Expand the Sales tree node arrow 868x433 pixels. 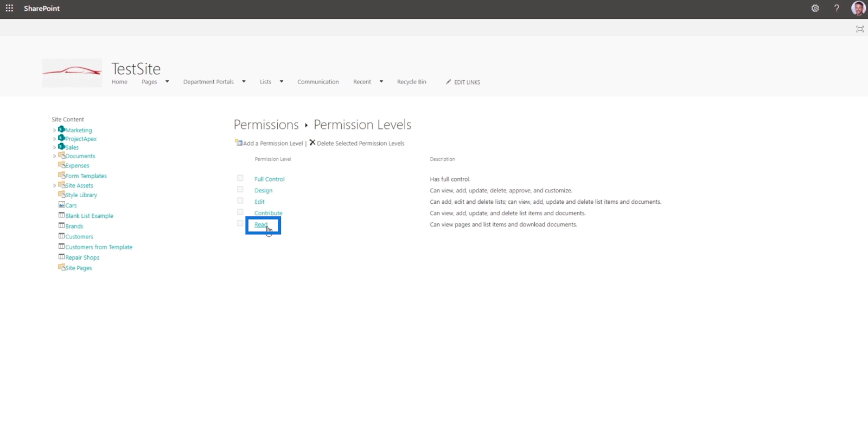[x=54, y=147]
